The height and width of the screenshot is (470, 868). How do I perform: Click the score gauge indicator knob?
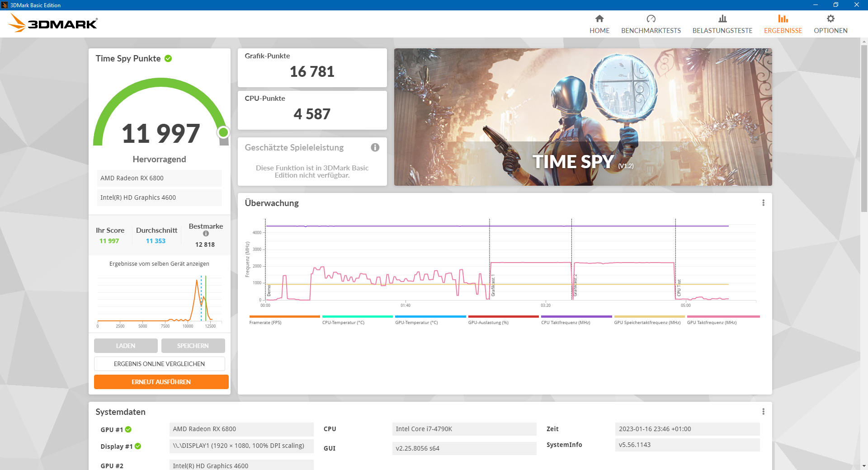coord(223,132)
